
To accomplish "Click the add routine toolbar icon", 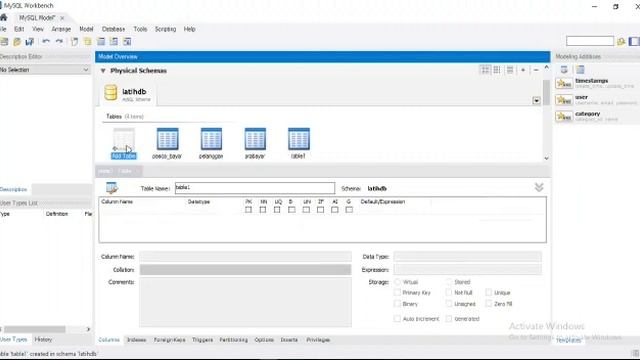I will point(127,42).
